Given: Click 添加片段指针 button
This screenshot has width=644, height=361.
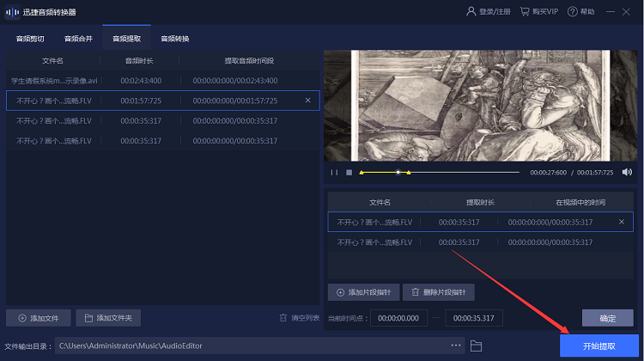Looking at the screenshot, I should [x=363, y=292].
